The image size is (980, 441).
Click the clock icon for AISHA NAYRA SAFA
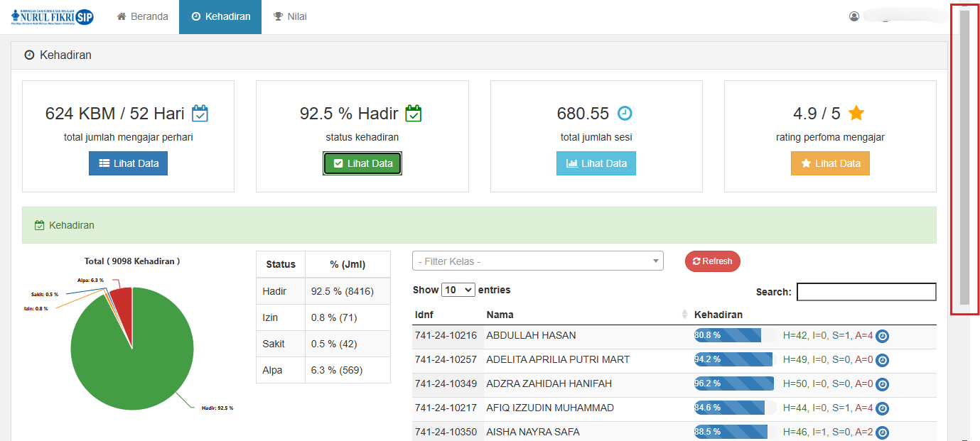(882, 432)
